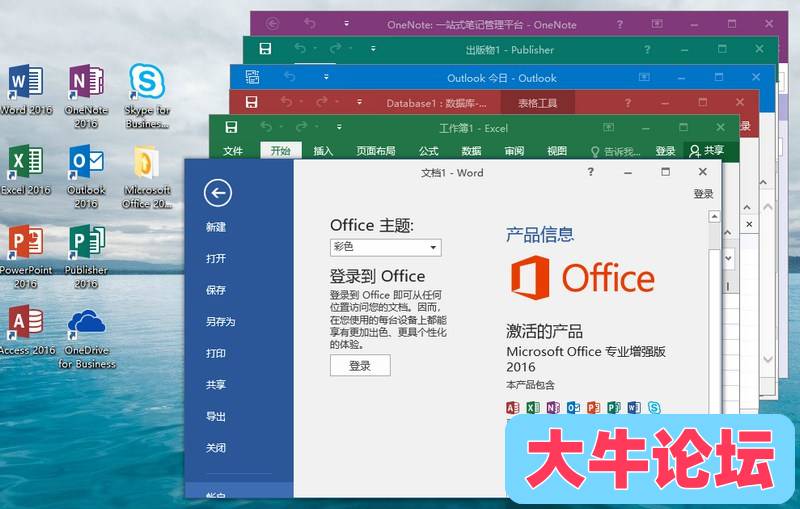Image resolution: width=800 pixels, height=509 pixels.
Task: Click the save icon in Excel title bar
Action: click(231, 127)
